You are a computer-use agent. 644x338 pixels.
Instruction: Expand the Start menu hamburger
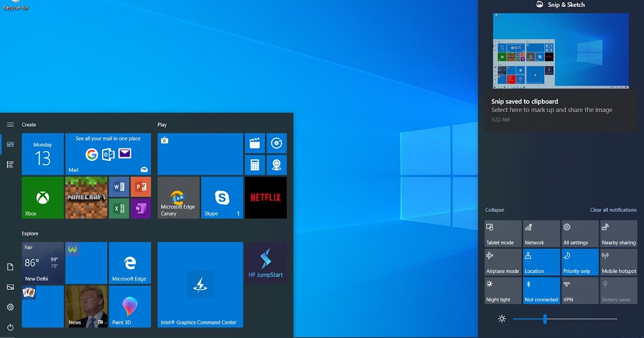coord(10,124)
